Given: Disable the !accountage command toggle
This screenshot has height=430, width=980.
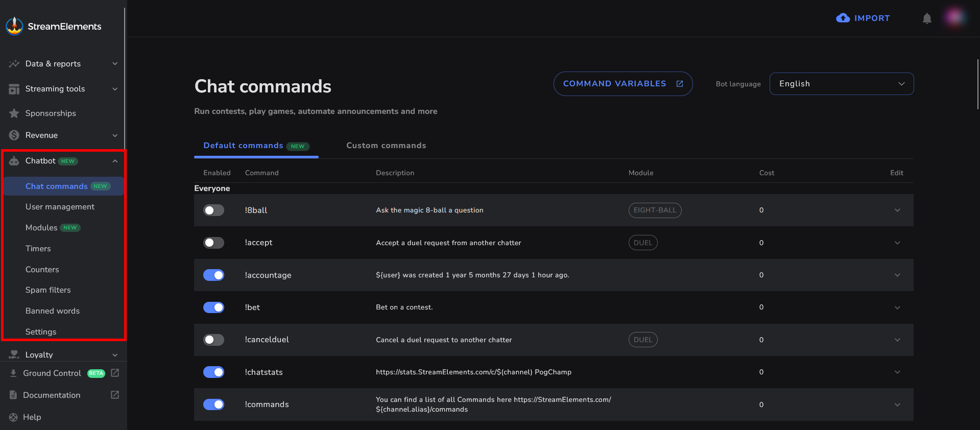Looking at the screenshot, I should (x=213, y=275).
